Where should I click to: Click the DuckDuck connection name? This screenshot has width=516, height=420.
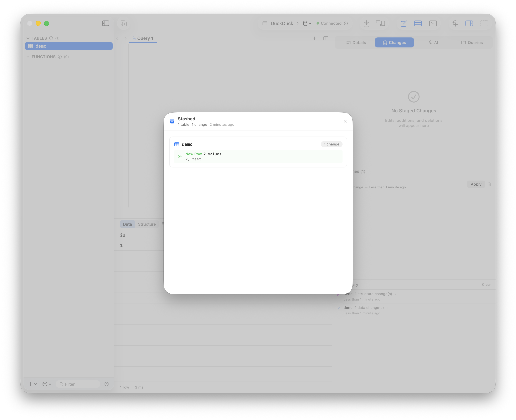tap(282, 23)
